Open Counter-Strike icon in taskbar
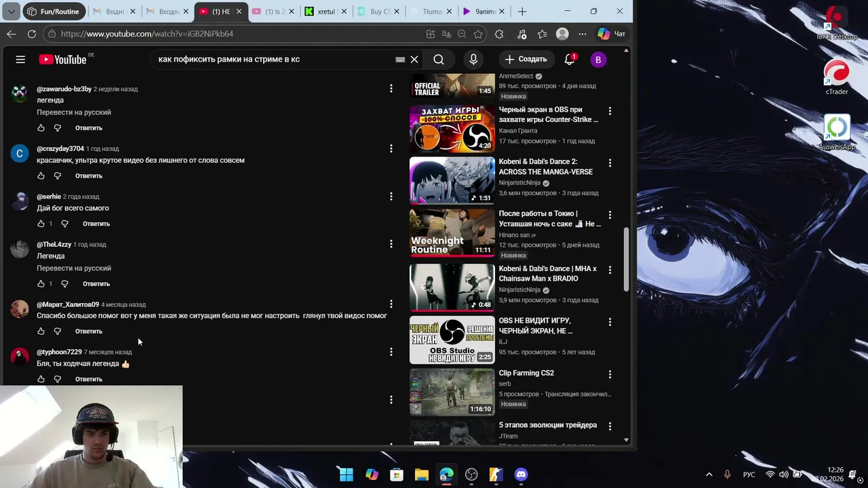Viewport: 868px width, 488px height. [x=496, y=474]
